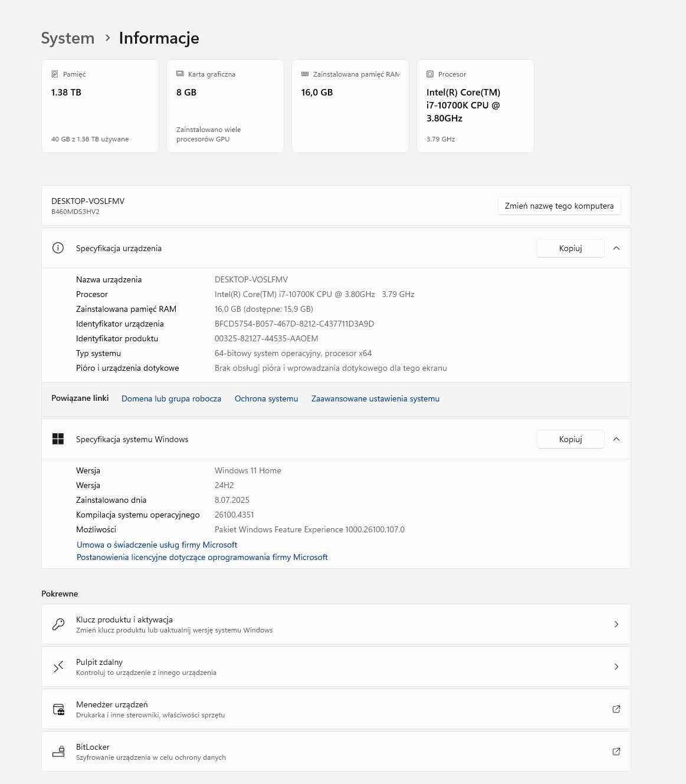Click the graphics card icon beside Karta graficzna
Viewport: 686px width, 784px height.
pyautogui.click(x=180, y=74)
